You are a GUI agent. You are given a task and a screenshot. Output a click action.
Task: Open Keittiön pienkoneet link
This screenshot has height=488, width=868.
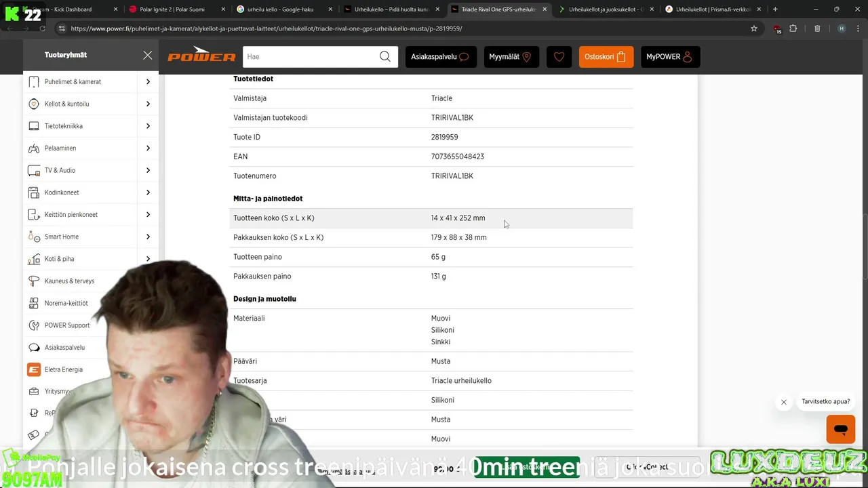pyautogui.click(x=71, y=215)
